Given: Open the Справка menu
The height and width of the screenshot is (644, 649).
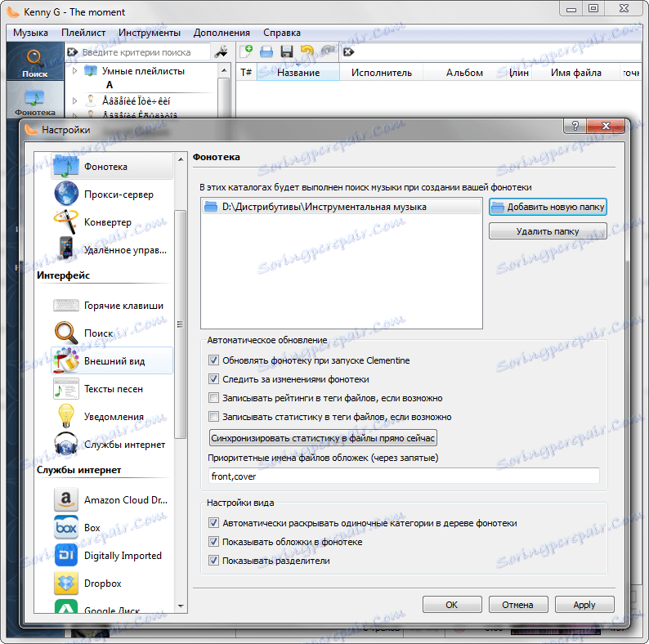Looking at the screenshot, I should coord(282,33).
